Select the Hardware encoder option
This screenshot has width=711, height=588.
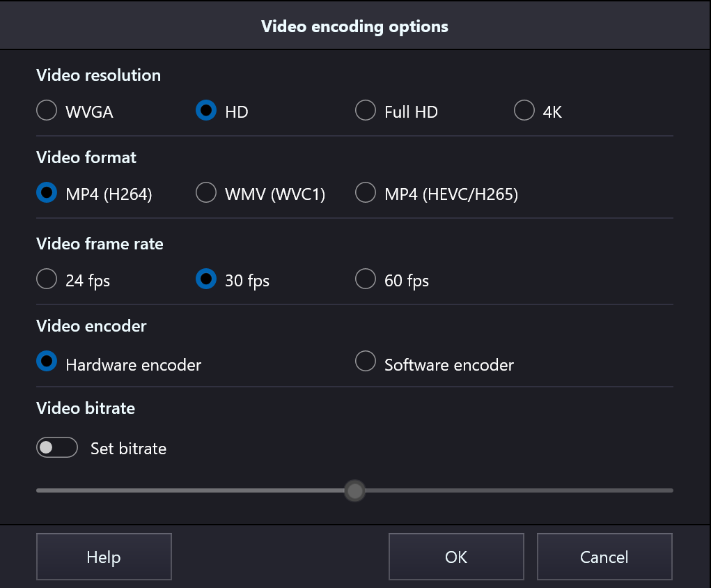[47, 362]
